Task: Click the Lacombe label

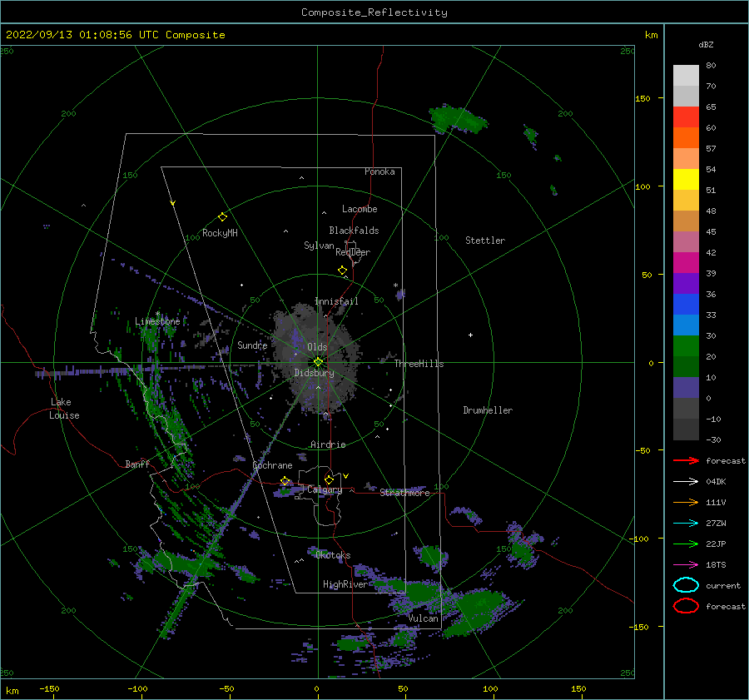Action: tap(360, 209)
